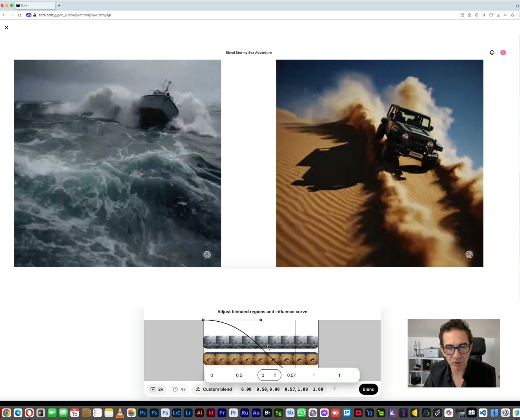Click the 0,5 curve value field
This screenshot has height=420, width=520.
pos(239,375)
